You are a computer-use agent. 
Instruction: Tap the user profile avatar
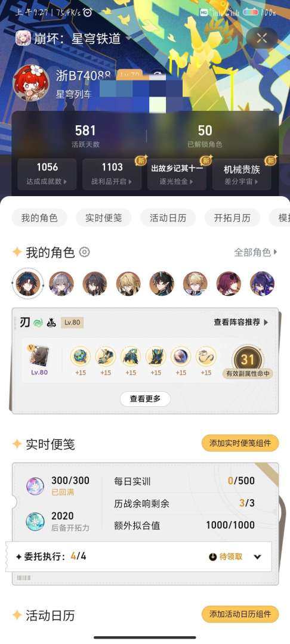[32, 82]
